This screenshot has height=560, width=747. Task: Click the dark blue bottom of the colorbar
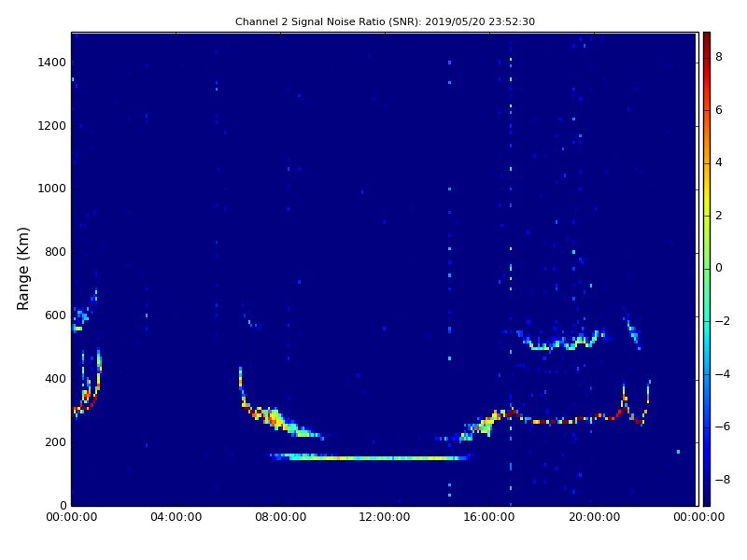click(x=707, y=499)
